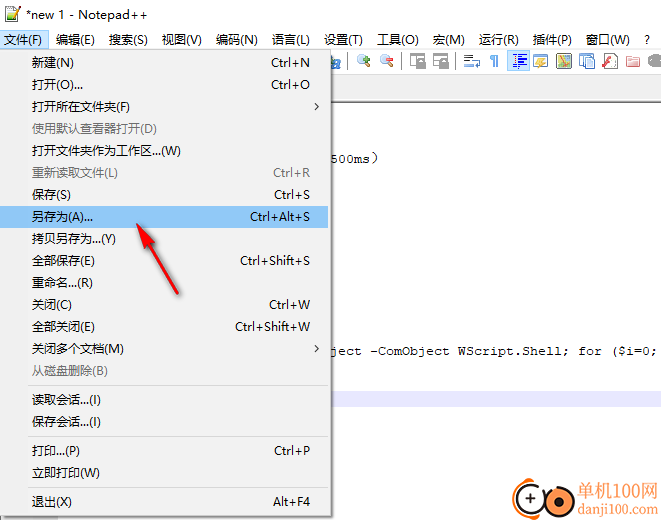
Task: Click the zoom out toolbar icon
Action: (387, 62)
